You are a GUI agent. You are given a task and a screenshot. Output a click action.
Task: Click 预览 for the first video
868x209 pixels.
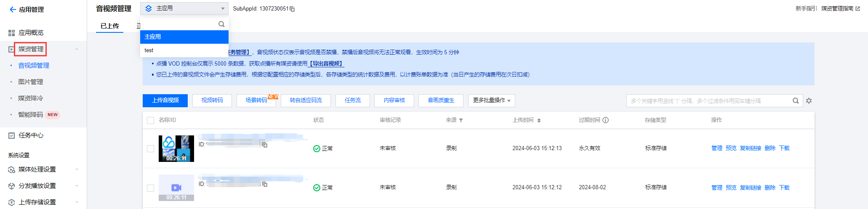tap(731, 148)
